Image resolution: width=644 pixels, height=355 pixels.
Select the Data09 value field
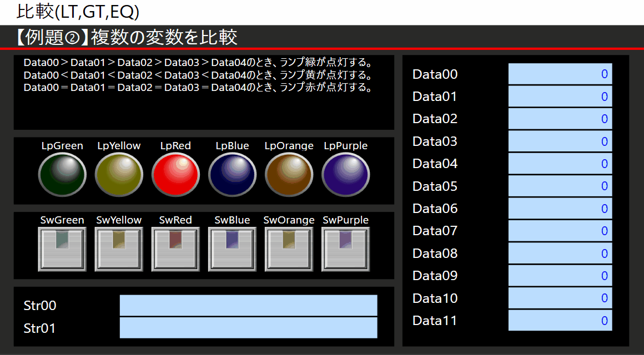[560, 275]
